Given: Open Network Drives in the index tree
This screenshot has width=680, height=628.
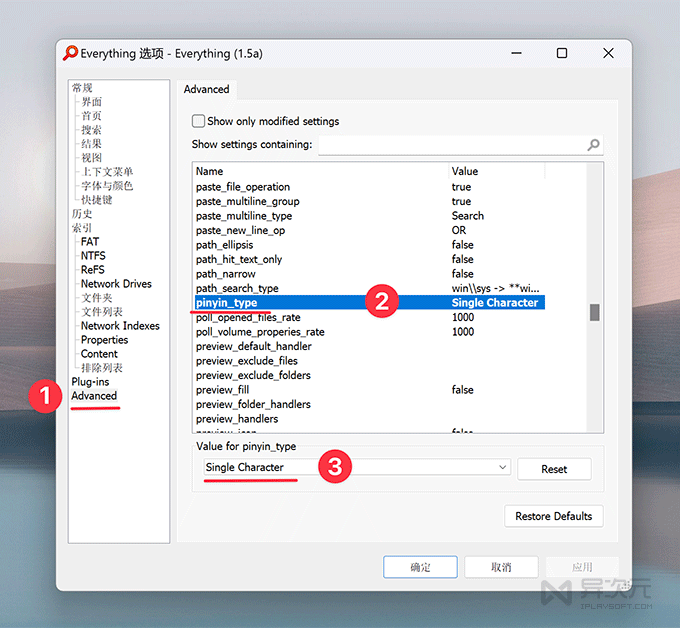Looking at the screenshot, I should (116, 284).
